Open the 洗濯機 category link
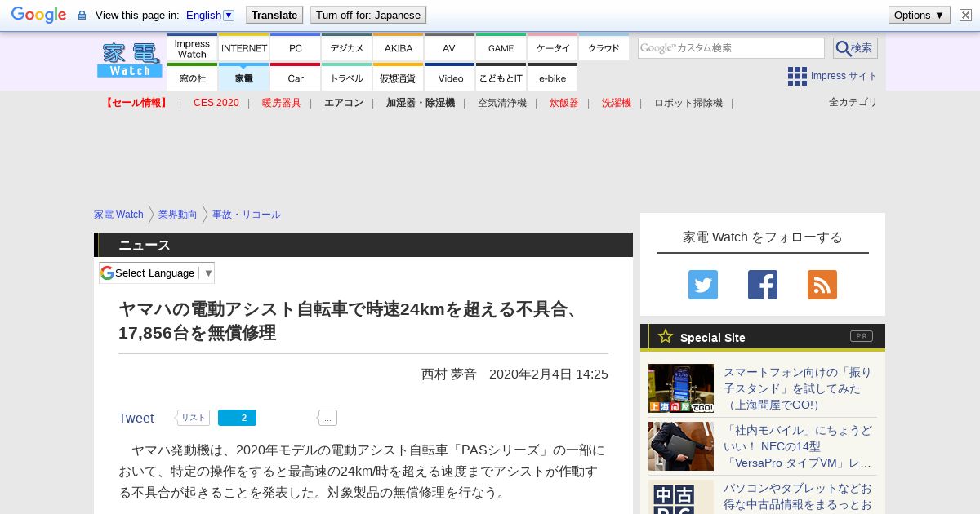 617,103
